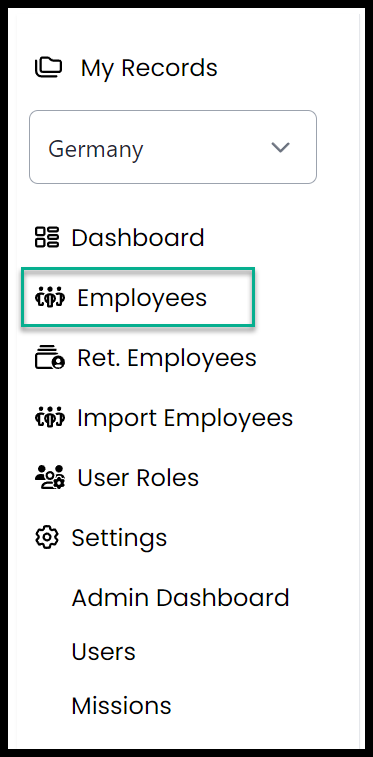Viewport: 373px width, 757px height.
Task: Open the Missions settings link
Action: (122, 706)
